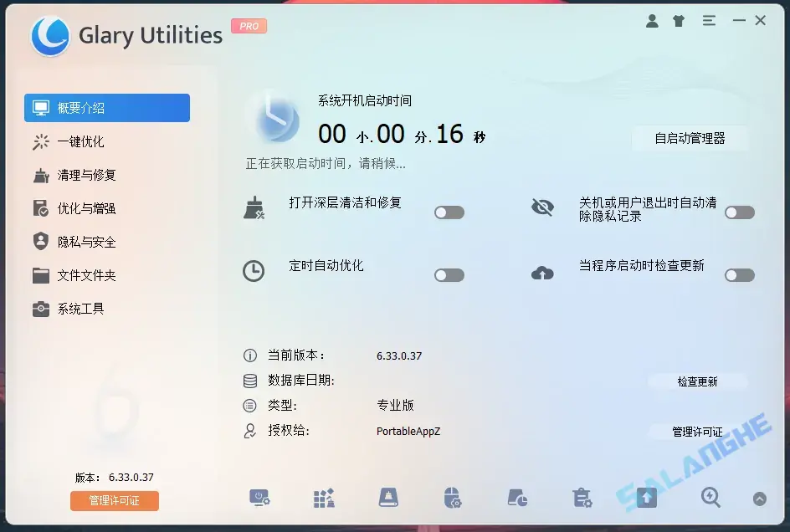Click the PRO badge next to the logo
This screenshot has width=790, height=532.
coord(249,26)
